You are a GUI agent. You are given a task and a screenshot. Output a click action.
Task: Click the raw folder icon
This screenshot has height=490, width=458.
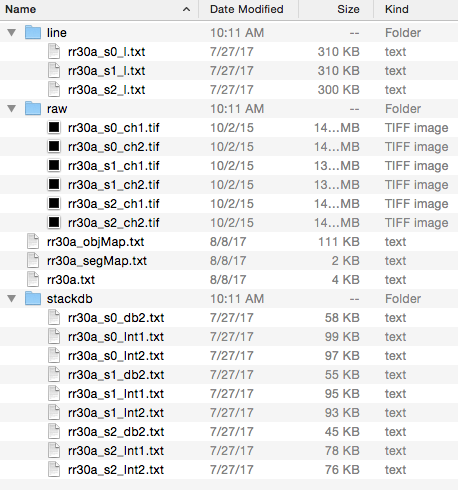[x=33, y=108]
